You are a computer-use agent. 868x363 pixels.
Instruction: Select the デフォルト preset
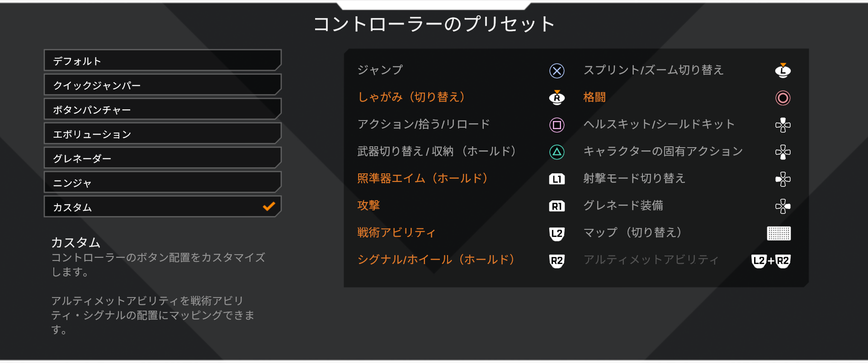click(163, 60)
